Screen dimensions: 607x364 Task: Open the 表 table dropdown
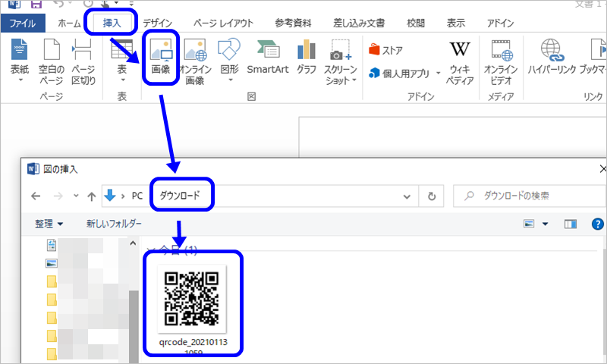(x=122, y=61)
